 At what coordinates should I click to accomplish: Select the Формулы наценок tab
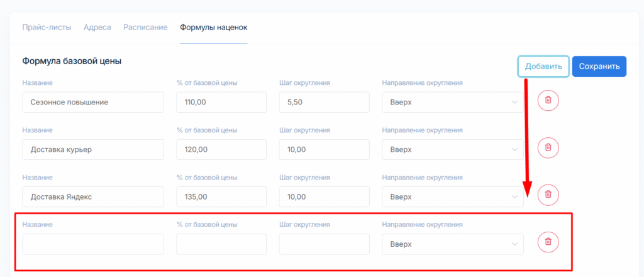213,27
